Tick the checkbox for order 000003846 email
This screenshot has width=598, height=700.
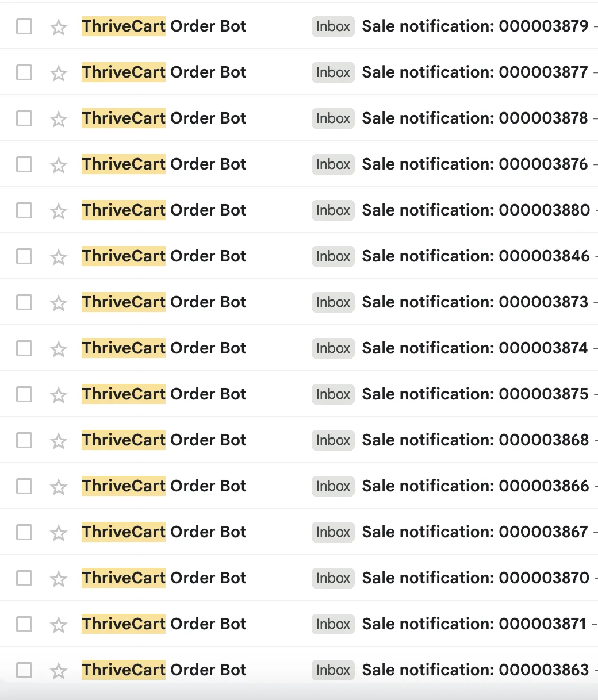pyautogui.click(x=24, y=256)
